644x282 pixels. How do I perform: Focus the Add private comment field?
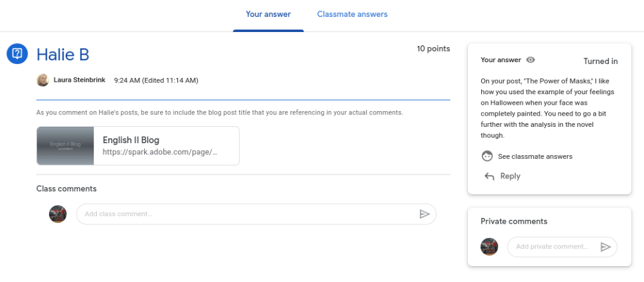(552, 247)
